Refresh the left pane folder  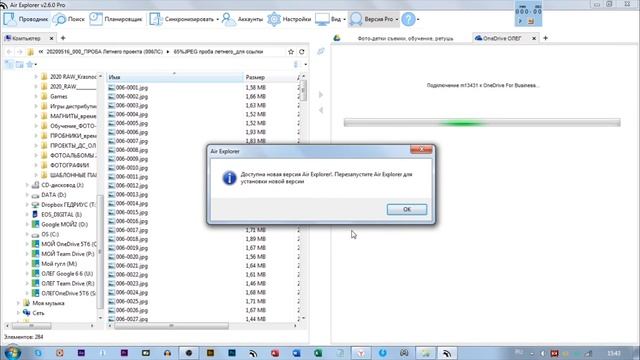302,52
